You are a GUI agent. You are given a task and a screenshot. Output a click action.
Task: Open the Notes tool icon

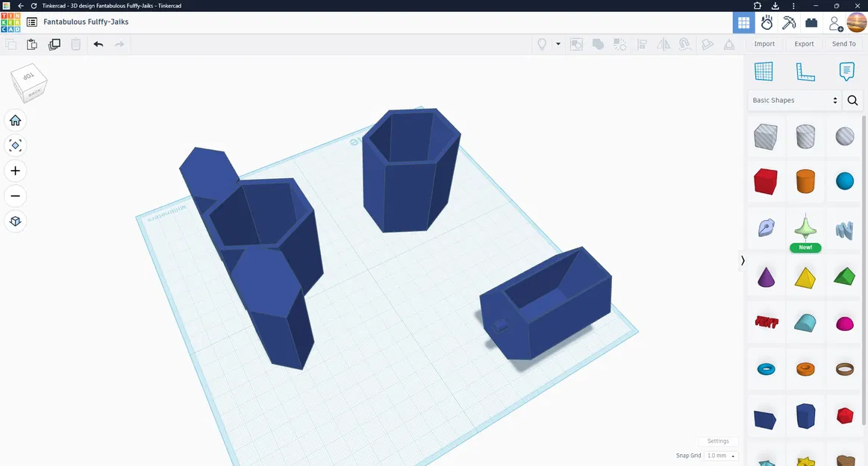(x=846, y=72)
